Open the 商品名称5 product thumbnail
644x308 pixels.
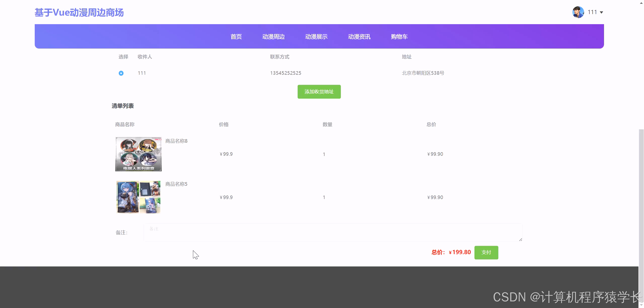click(138, 197)
